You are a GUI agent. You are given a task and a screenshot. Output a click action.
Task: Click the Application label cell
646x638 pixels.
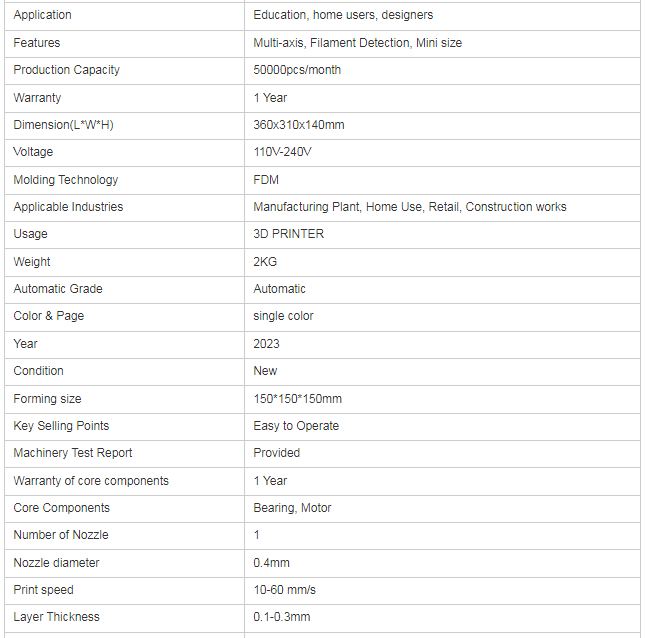(x=42, y=15)
